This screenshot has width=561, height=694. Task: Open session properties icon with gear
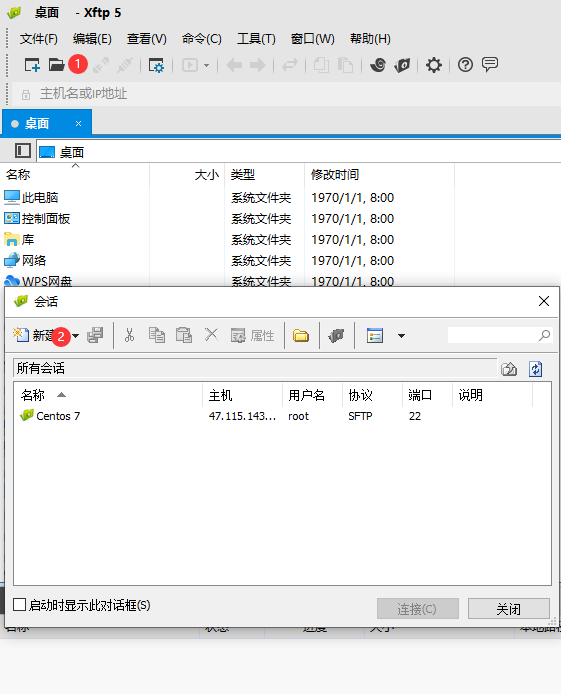pos(156,66)
